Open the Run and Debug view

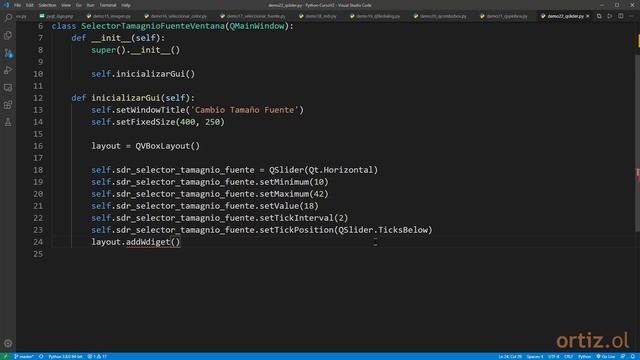(x=8, y=70)
